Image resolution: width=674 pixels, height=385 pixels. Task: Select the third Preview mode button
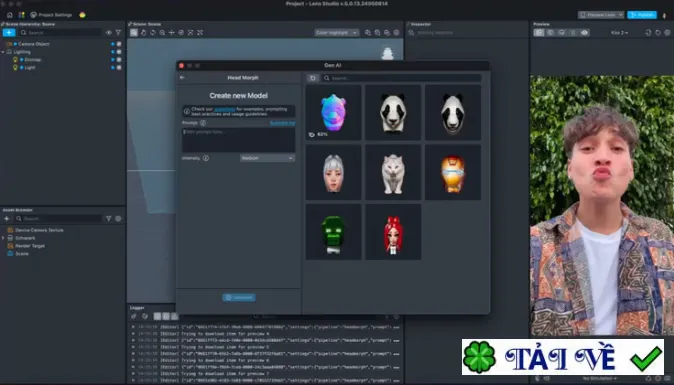tap(561, 33)
